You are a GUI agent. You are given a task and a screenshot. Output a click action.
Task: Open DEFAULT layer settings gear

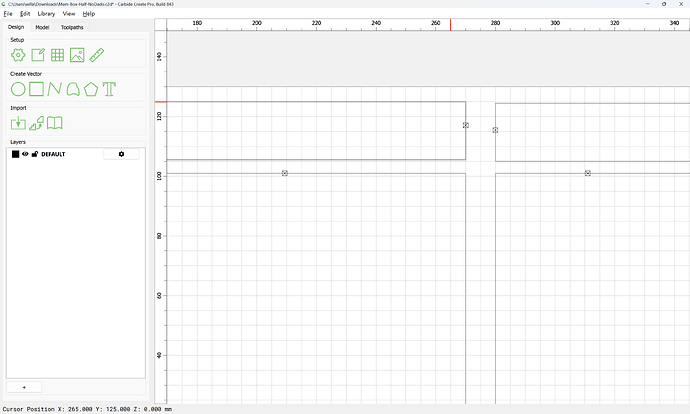121,154
